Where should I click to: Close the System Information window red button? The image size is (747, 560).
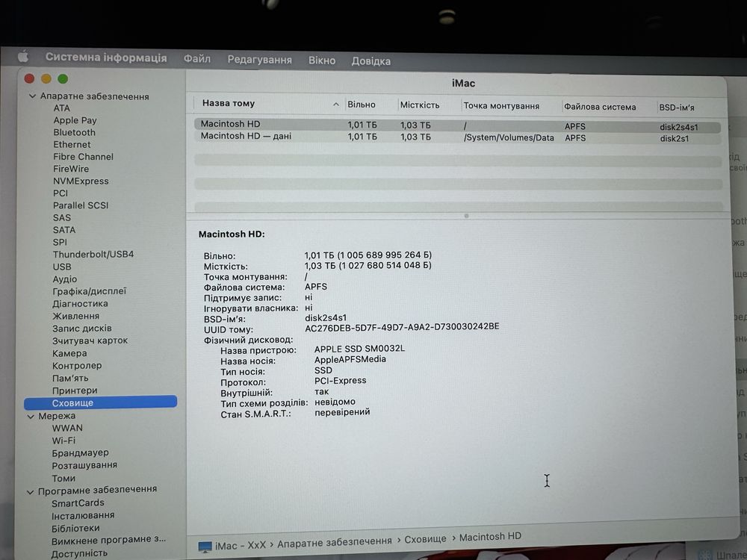pyautogui.click(x=30, y=78)
